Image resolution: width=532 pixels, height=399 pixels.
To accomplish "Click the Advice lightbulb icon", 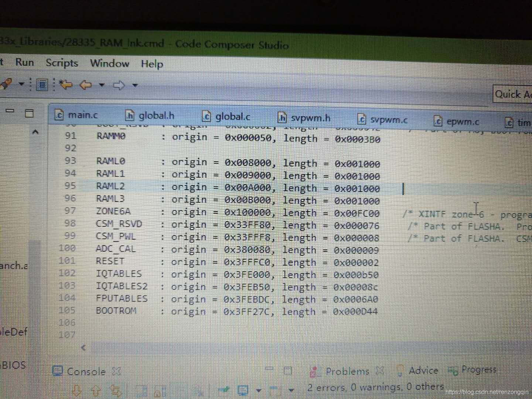I will click(399, 371).
